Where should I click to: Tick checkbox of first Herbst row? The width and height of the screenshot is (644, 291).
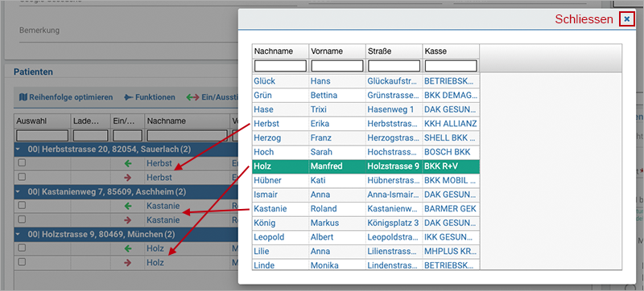tap(22, 162)
